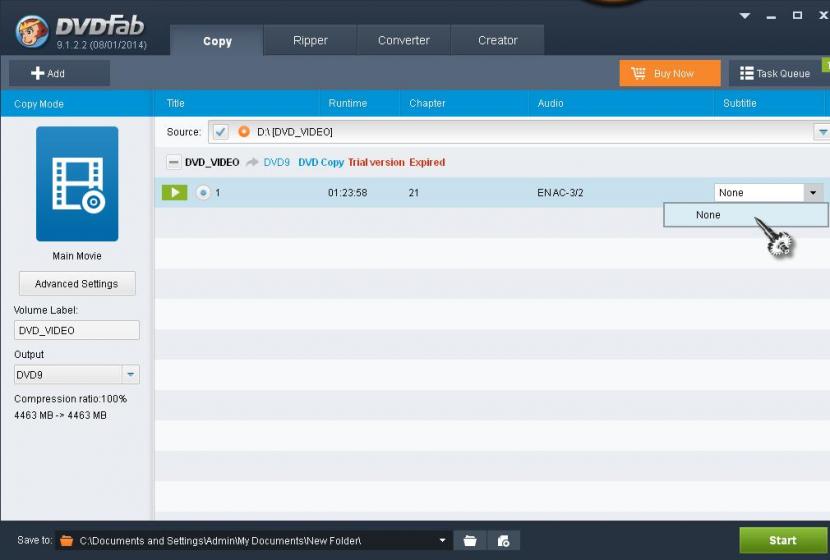
Task: Expand the Save to path dropdown
Action: 442,540
